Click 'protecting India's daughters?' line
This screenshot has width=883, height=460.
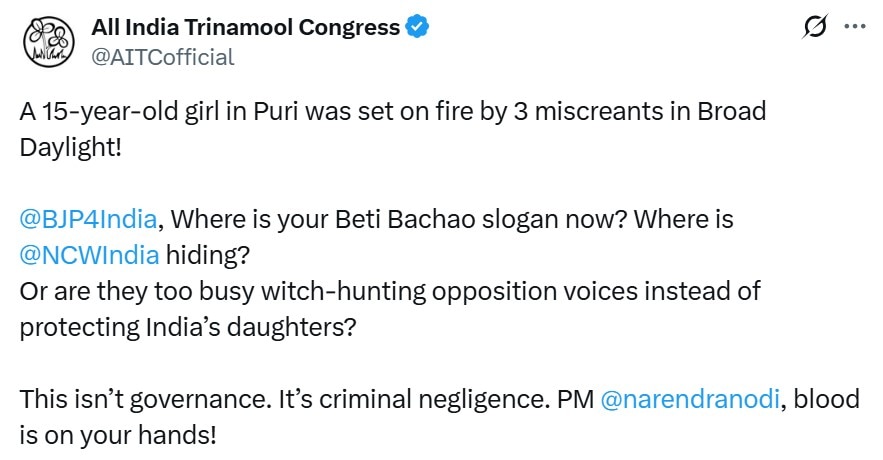[188, 327]
